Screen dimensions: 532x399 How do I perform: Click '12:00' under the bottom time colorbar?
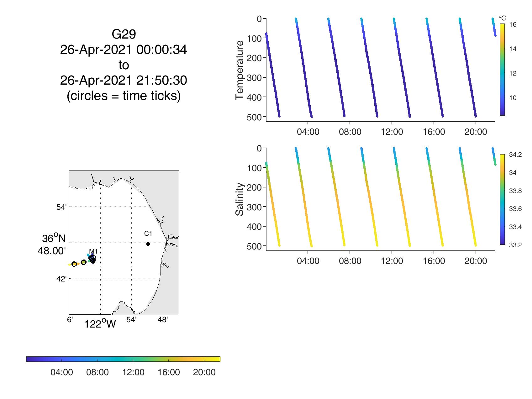click(x=133, y=372)
